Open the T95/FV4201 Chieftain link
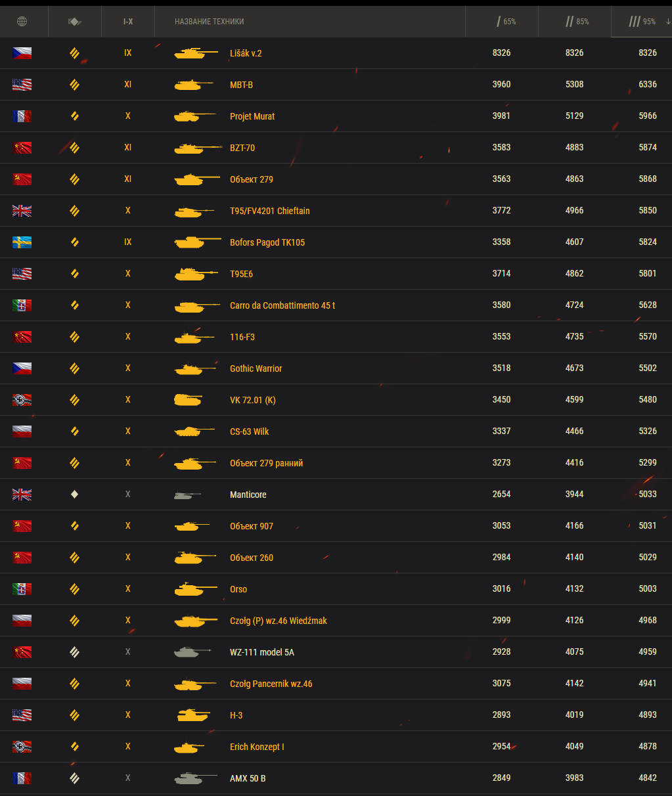Image resolution: width=672 pixels, height=796 pixels. click(x=269, y=211)
